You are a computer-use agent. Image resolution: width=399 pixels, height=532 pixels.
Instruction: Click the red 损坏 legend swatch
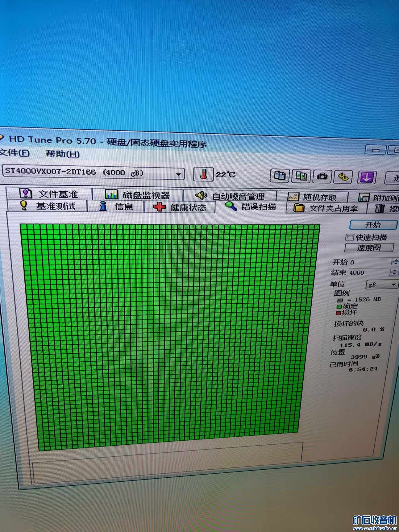338,313
